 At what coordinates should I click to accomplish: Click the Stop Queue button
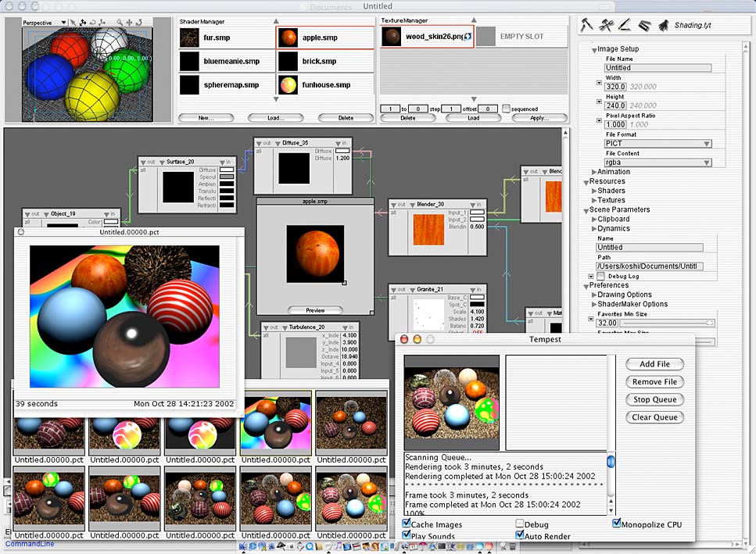654,399
